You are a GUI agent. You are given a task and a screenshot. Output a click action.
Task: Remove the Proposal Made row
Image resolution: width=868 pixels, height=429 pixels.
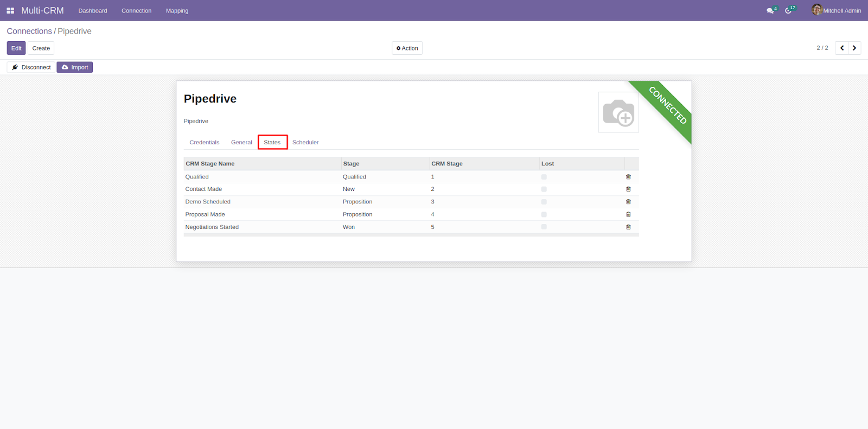point(628,214)
